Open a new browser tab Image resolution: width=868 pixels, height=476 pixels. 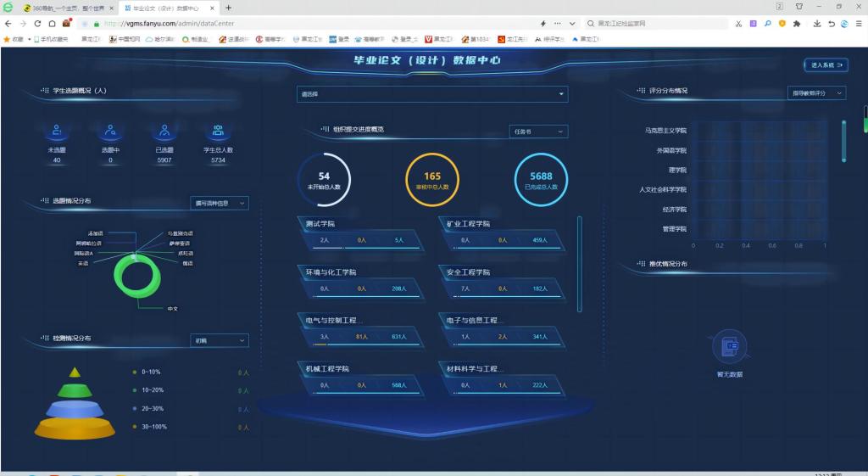pos(229,8)
